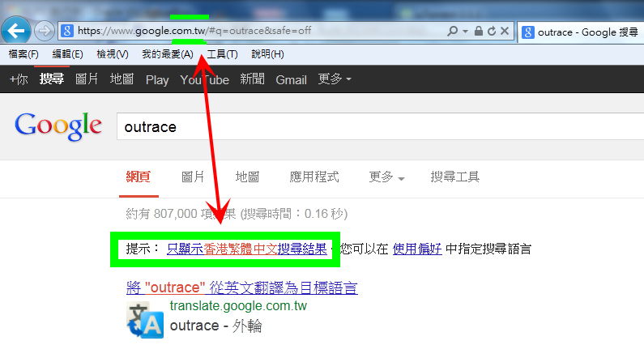Screen dimensions: 644x345
Task: Expand the 更多 search filter dropdown
Action: pyautogui.click(x=387, y=177)
